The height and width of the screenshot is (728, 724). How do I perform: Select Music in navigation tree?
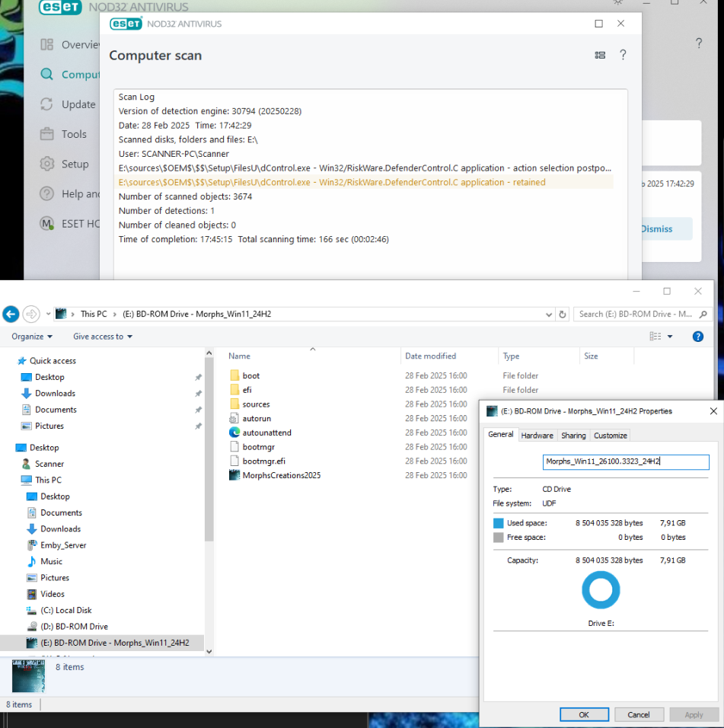[51, 561]
